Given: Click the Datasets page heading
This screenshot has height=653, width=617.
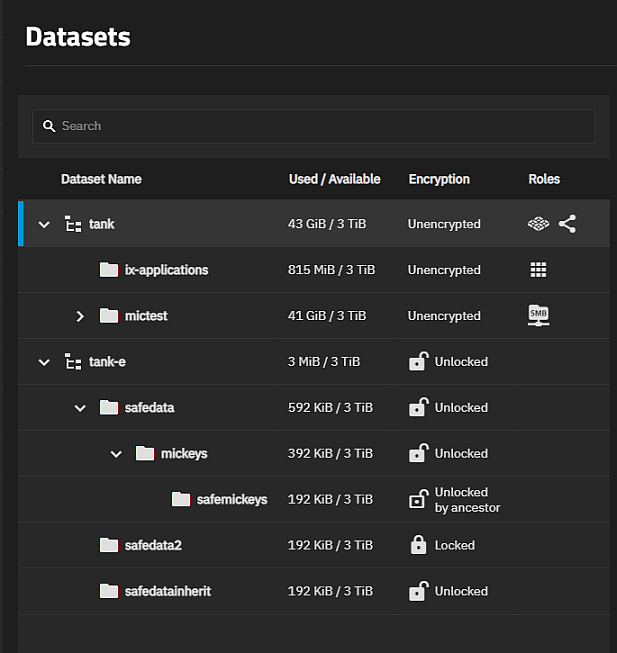Looking at the screenshot, I should [78, 37].
